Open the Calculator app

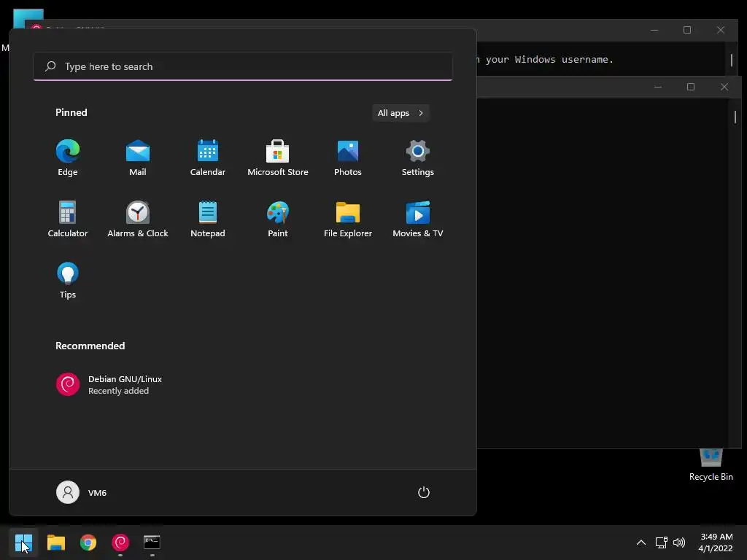click(68, 219)
